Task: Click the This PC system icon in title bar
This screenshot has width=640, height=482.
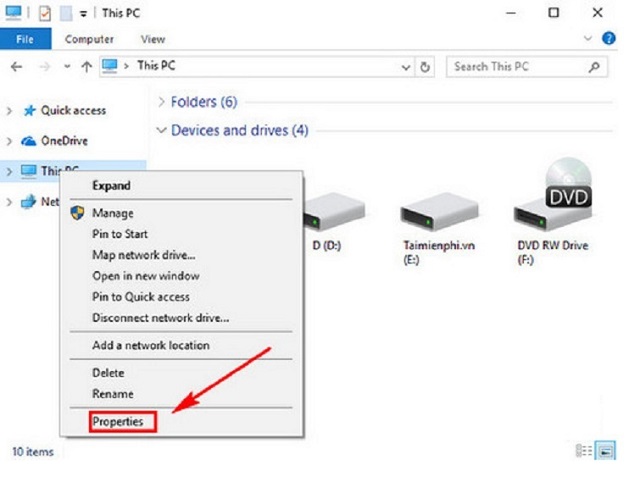Action: 13,13
